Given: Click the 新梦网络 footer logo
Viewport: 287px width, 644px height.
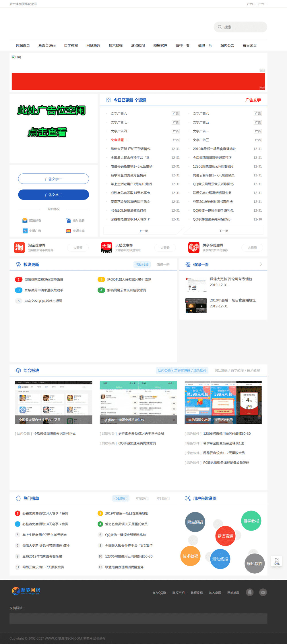Looking at the screenshot, I should pyautogui.click(x=26, y=591).
